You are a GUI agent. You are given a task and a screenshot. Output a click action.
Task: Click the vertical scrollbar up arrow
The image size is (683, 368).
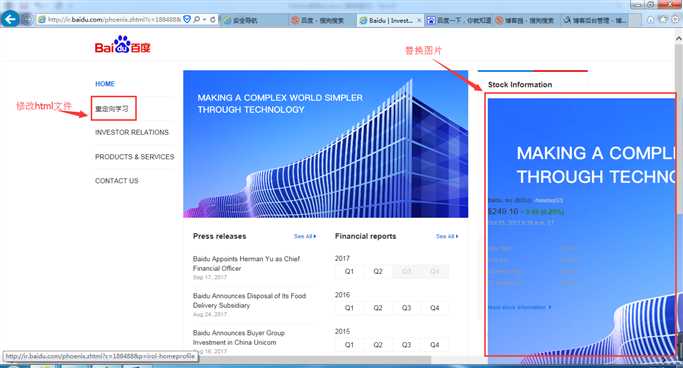tap(679, 38)
